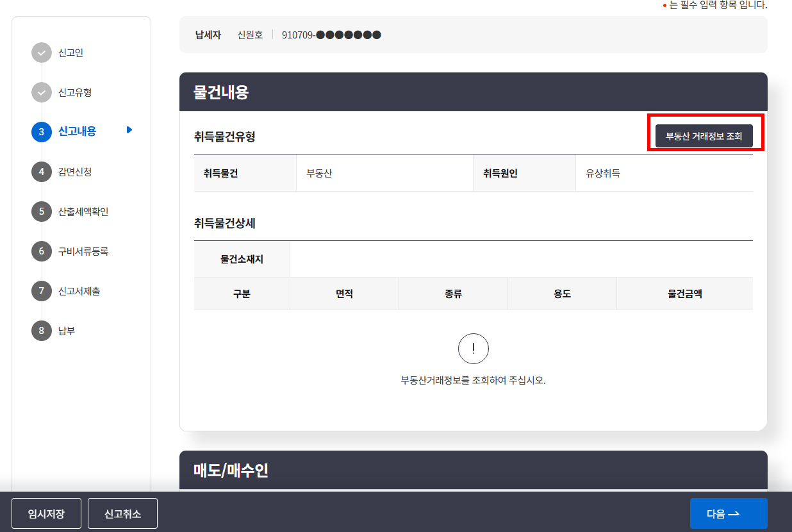Click the 물건금액 column header
The width and height of the screenshot is (792, 532).
[x=684, y=294]
